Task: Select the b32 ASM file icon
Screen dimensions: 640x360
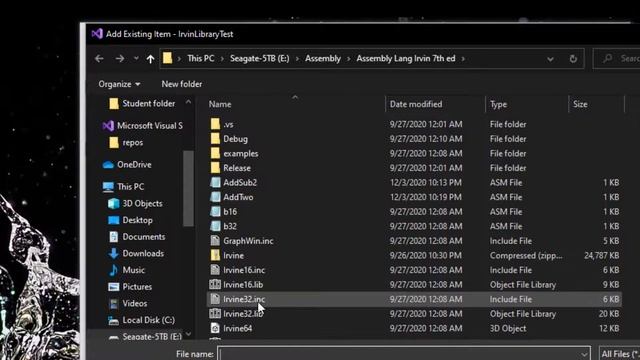Action: pos(215,226)
